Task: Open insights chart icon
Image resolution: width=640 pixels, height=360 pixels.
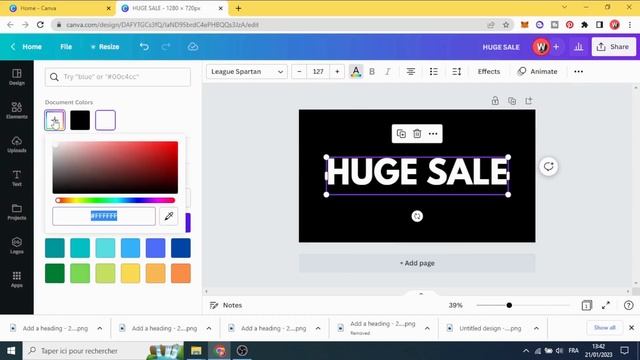Action: 578,47
